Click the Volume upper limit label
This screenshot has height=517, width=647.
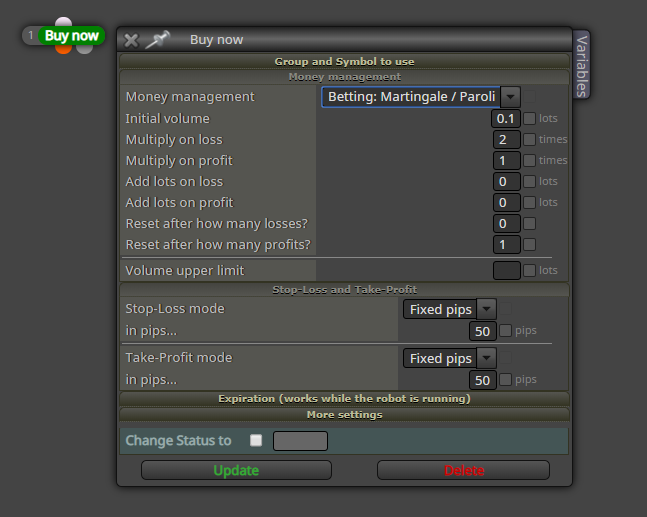(185, 271)
